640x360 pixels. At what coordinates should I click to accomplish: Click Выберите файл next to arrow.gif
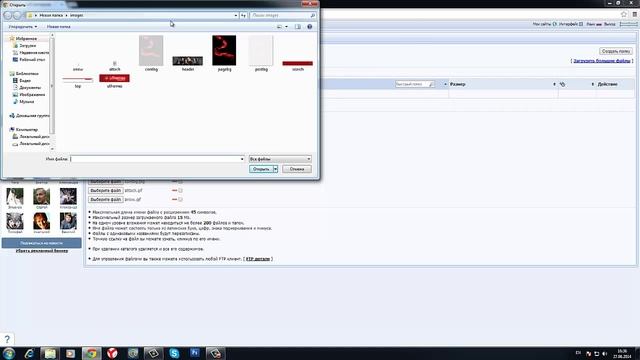pos(105,200)
